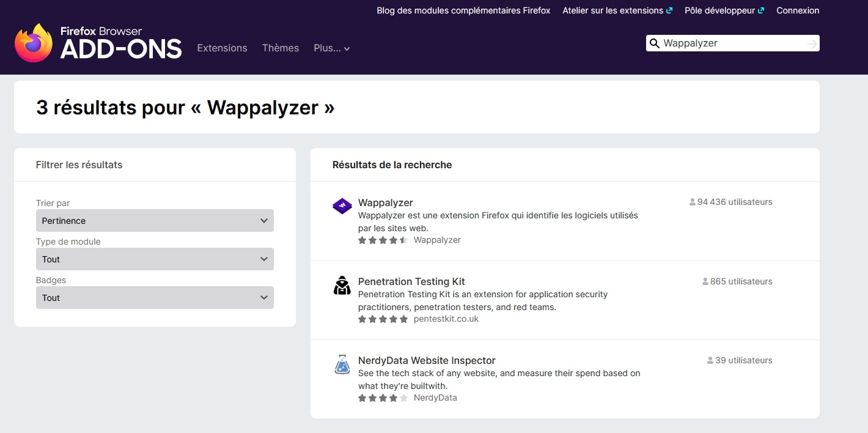Click the Filtrer les résultats heading
Image resolution: width=868 pixels, height=433 pixels.
point(79,165)
